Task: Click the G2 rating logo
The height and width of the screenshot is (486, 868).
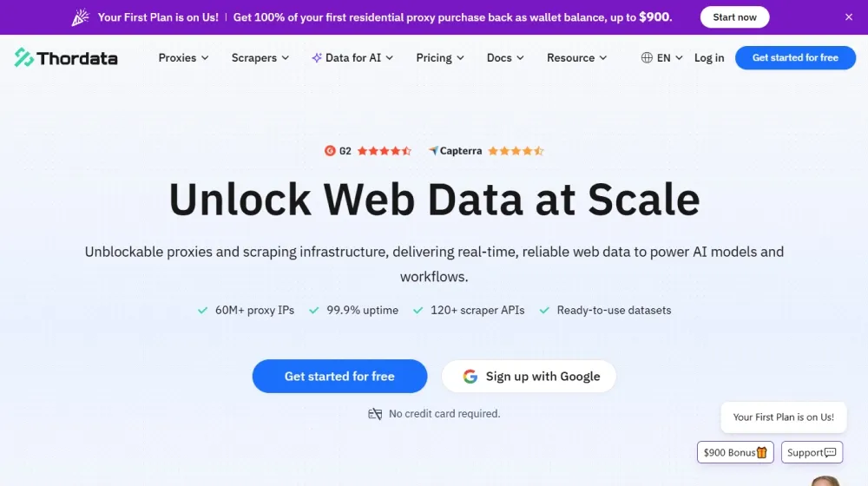Action: click(330, 151)
